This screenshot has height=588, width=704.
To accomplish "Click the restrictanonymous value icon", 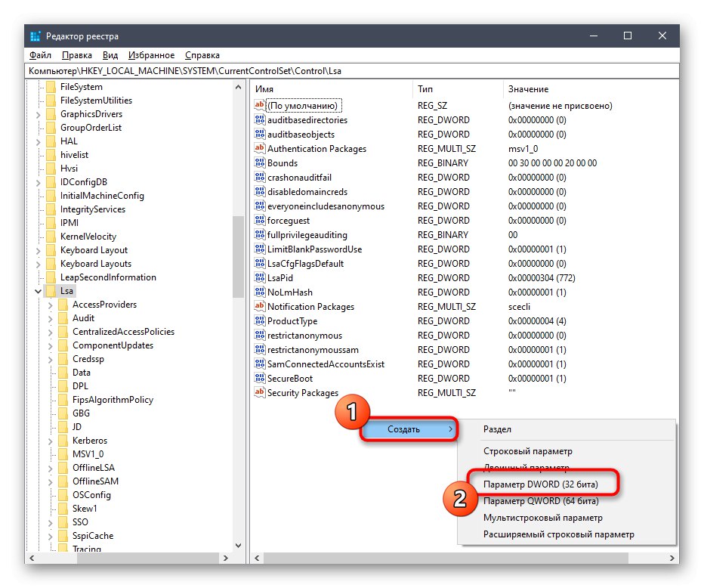I will (x=260, y=335).
